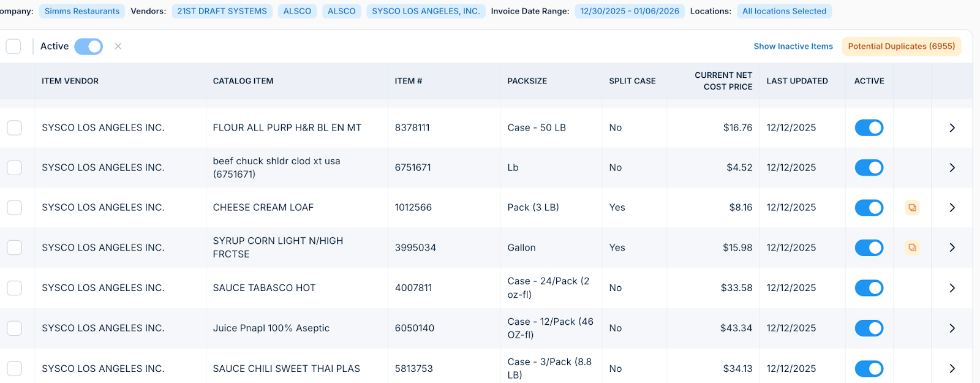Screen dimensions: 980x383
Task: Click packsize Gallon
Action: tap(521, 248)
